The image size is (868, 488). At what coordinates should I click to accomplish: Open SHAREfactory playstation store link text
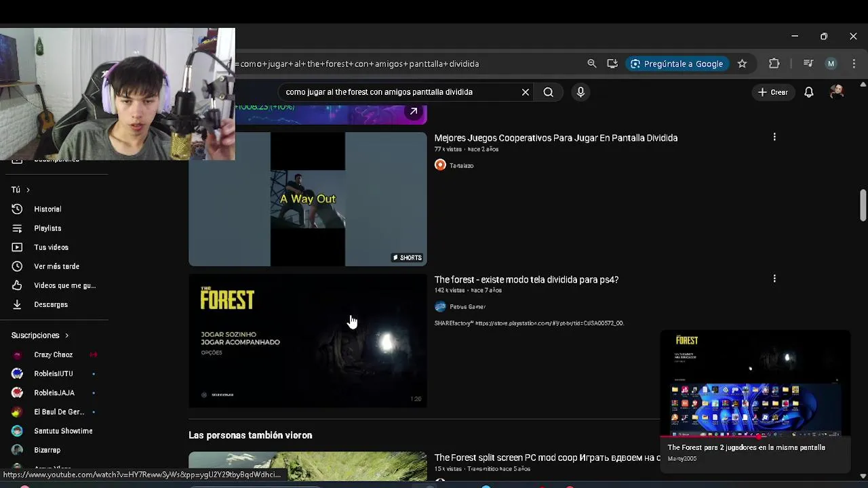[x=529, y=323]
